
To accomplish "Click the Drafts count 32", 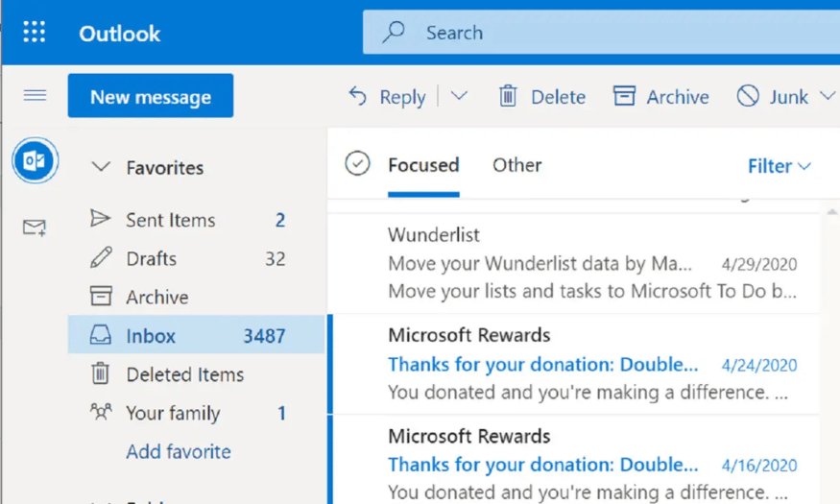I will [x=276, y=258].
